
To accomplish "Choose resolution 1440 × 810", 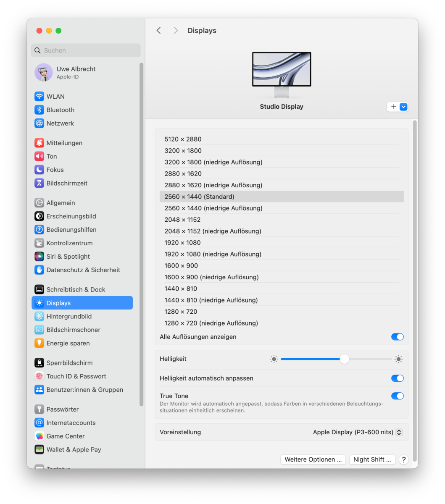I will tap(282, 289).
